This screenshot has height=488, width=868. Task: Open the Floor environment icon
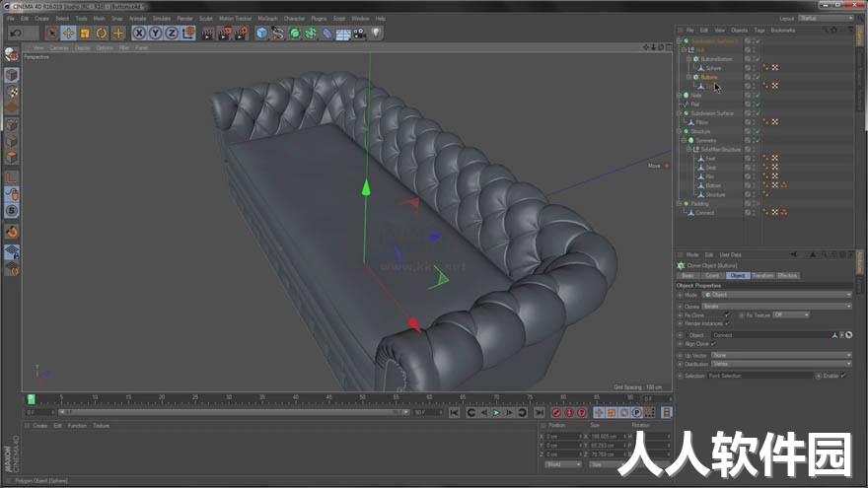(x=343, y=34)
